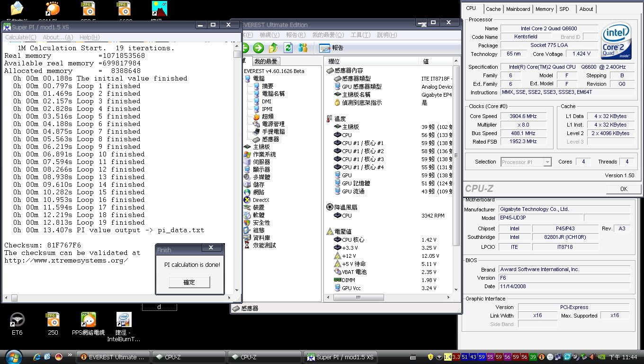Image resolution: width=644 pixels, height=364 pixels.
Task: Expand 裝置 devices node in tree
Action: point(259,208)
